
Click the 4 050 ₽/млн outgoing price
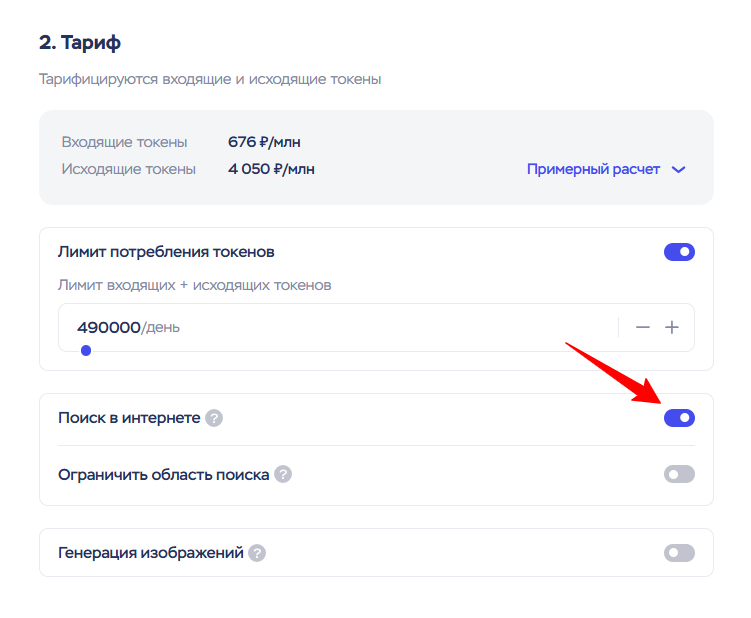pyautogui.click(x=271, y=169)
